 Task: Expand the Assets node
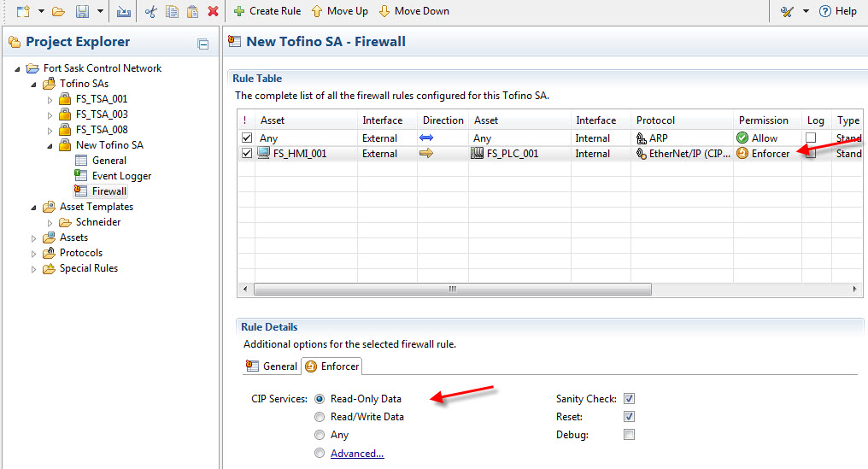tap(33, 238)
